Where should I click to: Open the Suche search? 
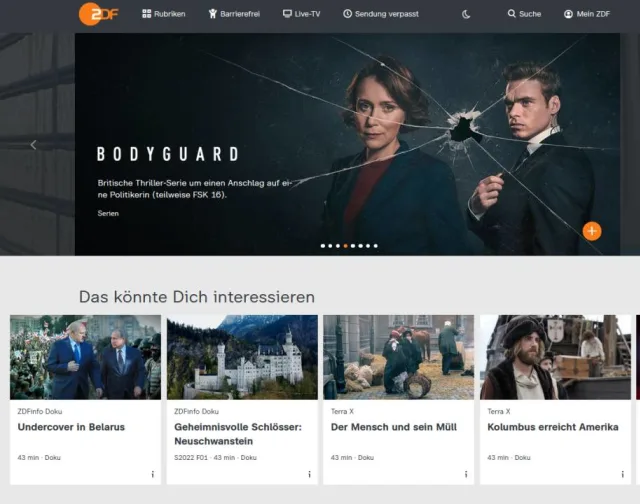(x=524, y=14)
